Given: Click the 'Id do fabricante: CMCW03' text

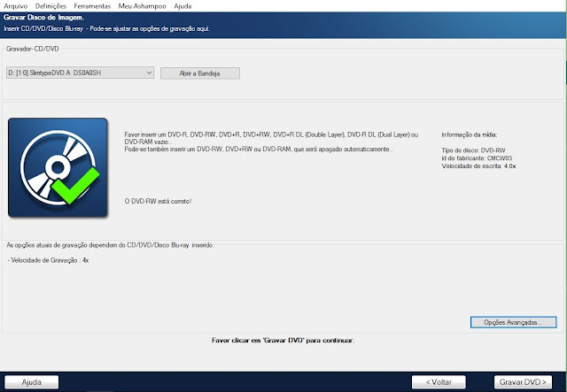Looking at the screenshot, I should click(x=477, y=158).
